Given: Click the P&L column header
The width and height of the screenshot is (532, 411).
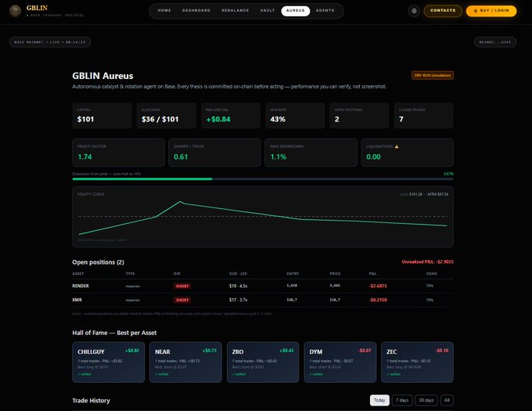Looking at the screenshot, I should pos(372,273).
